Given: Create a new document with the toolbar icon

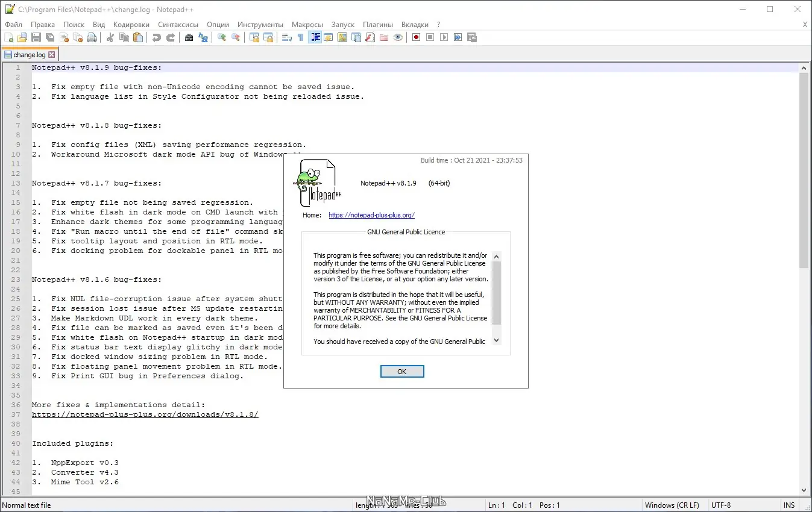Looking at the screenshot, I should coord(8,37).
